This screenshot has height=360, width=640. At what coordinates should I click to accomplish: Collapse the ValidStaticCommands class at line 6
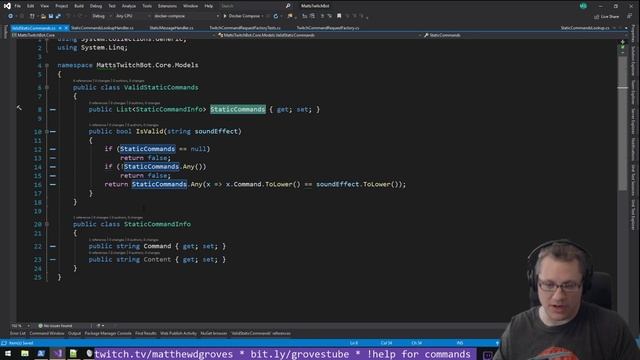(47, 87)
